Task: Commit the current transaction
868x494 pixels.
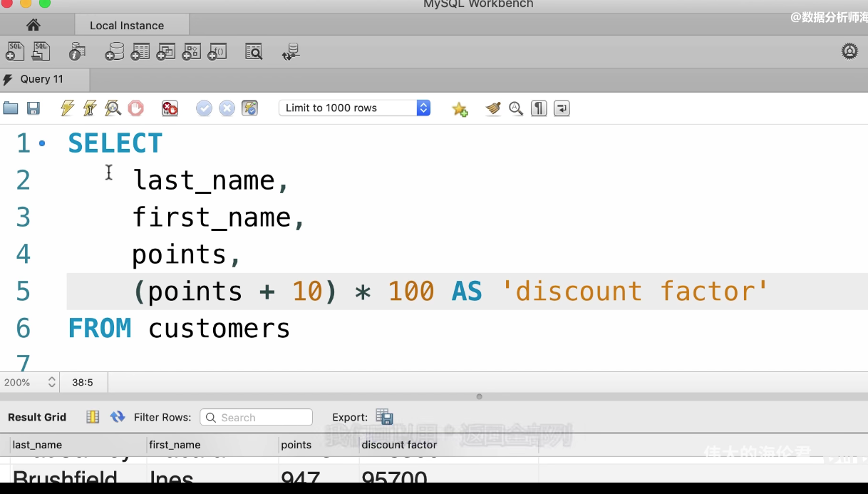Action: (x=205, y=108)
